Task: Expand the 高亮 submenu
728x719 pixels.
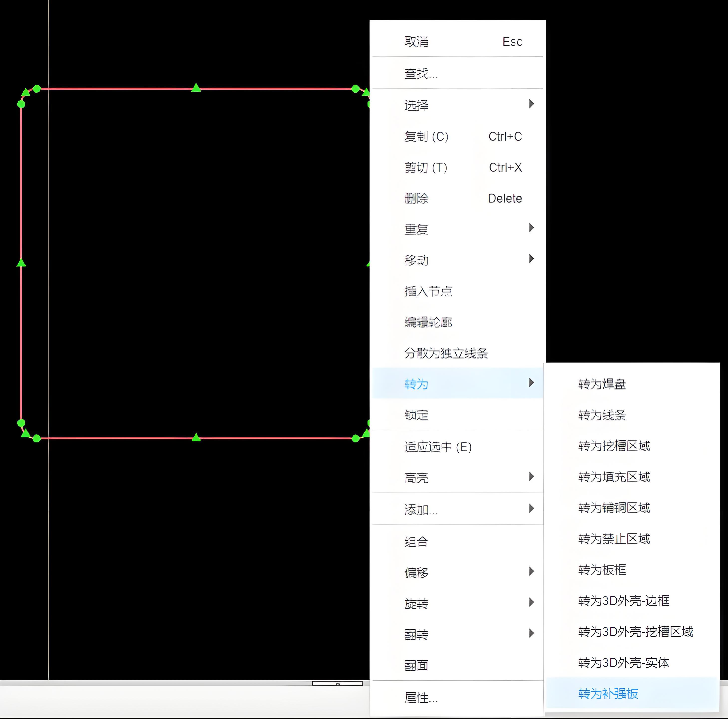Action: point(416,478)
